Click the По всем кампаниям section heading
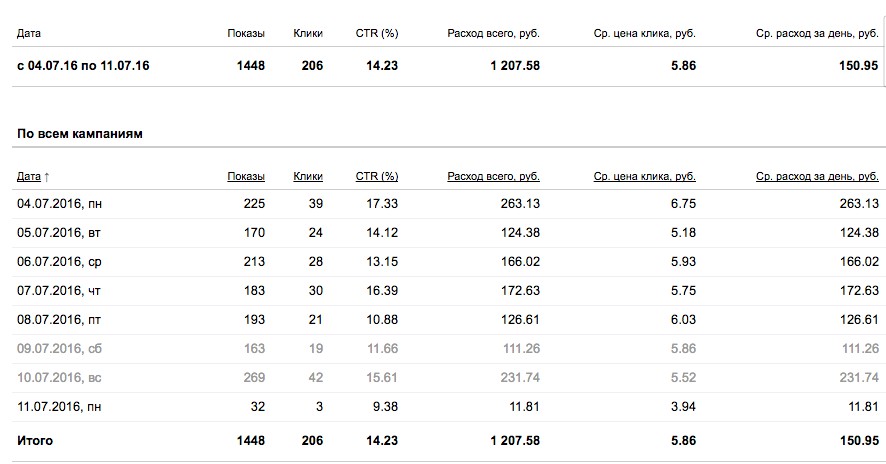This screenshot has width=886, height=464. [80, 133]
